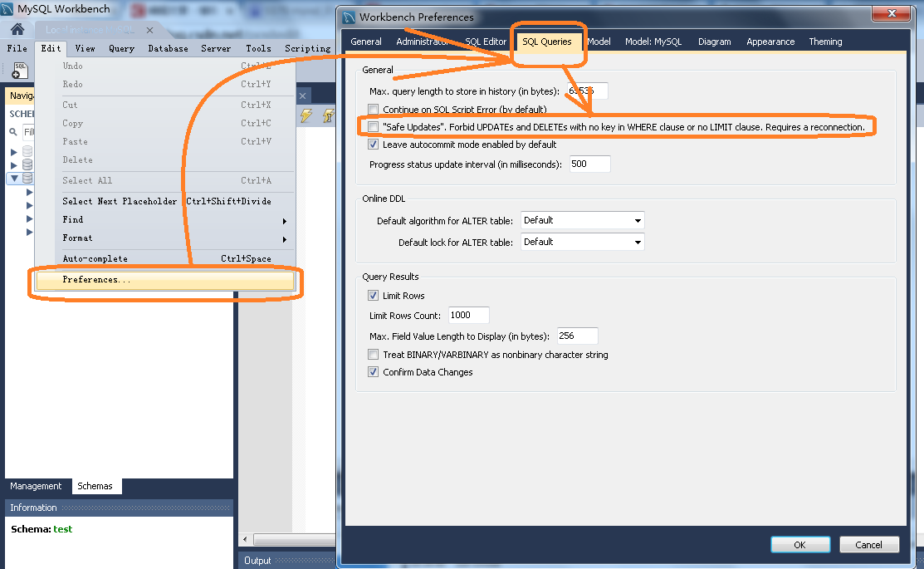Collapse the expanded schema tree node
Screen dimensions: 924x569
click(13, 178)
